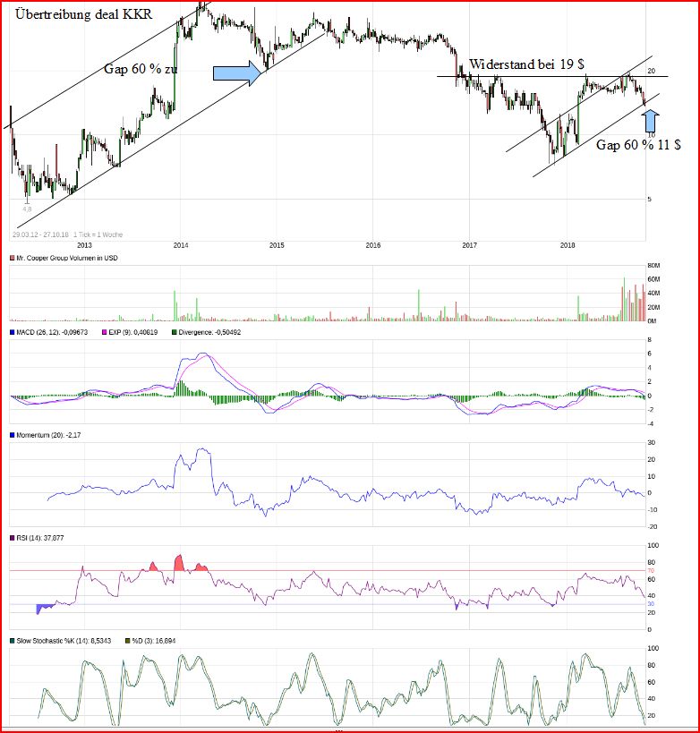Screen dimensions: 700x733
Task: Click the 'Divergence: -0,50492' legend text
Action: point(209,332)
